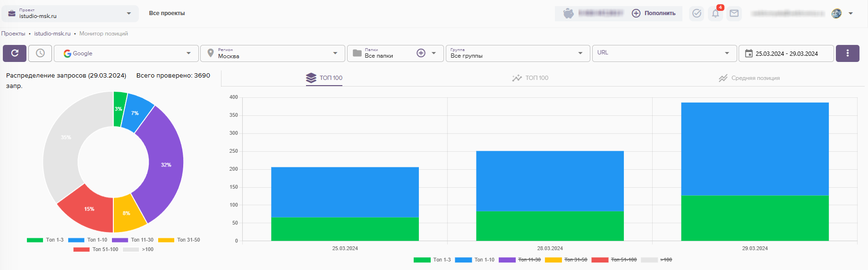
Task: Open the three-dot more options menu
Action: click(x=847, y=53)
